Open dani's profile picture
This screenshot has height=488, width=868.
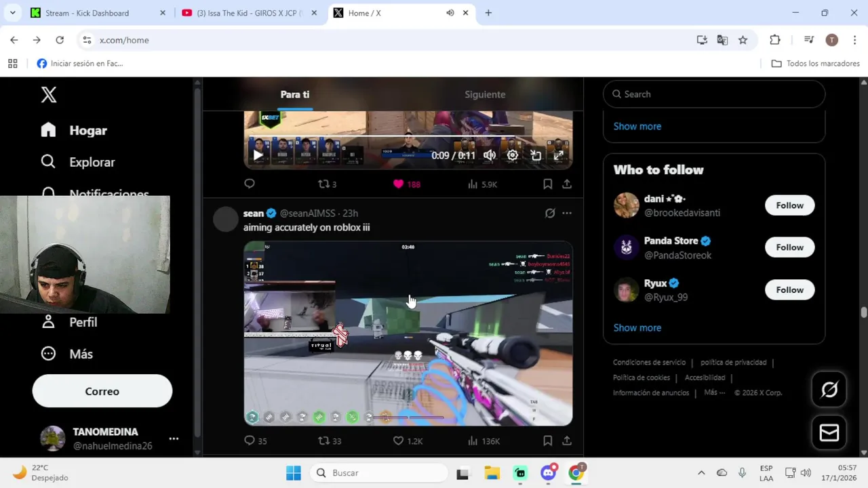pos(627,205)
